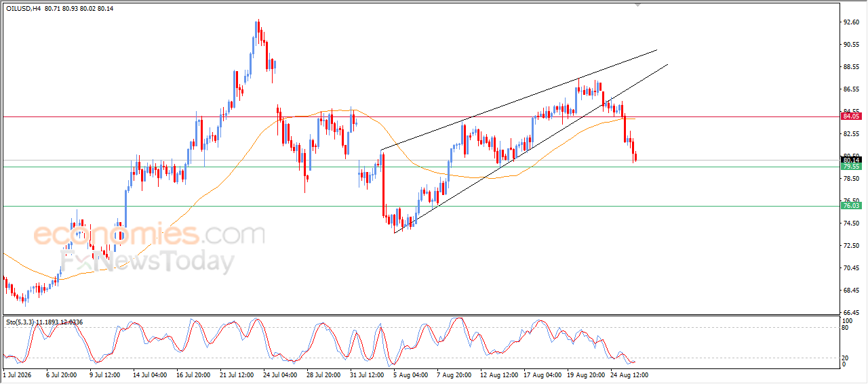Select the red 84.05 price tag
The height and width of the screenshot is (384, 868).
click(x=851, y=116)
